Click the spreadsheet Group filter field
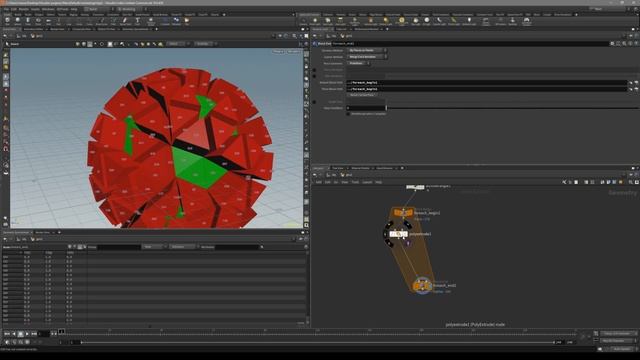 point(118,247)
